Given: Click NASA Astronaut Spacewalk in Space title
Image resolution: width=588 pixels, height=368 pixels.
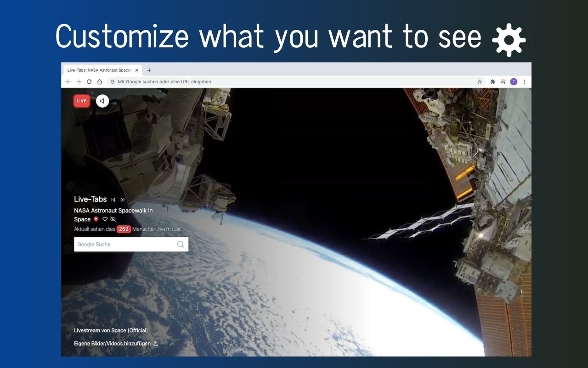Looking at the screenshot, I should click(x=113, y=215).
